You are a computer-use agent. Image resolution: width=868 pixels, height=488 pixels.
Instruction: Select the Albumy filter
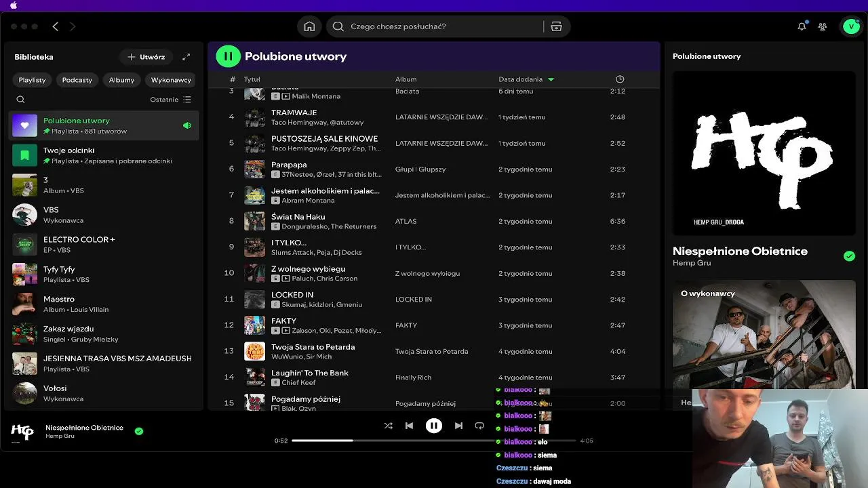122,80
